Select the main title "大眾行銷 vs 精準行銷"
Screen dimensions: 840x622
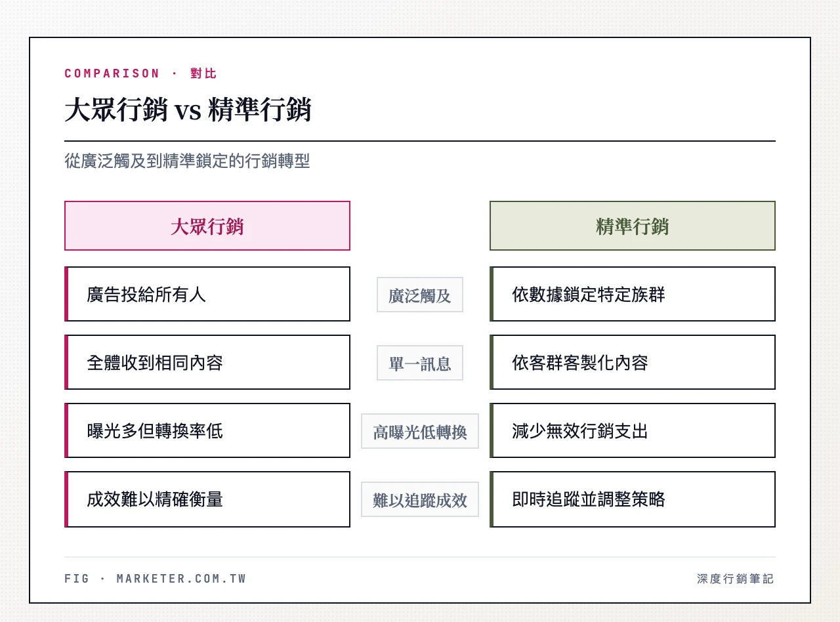[188, 110]
